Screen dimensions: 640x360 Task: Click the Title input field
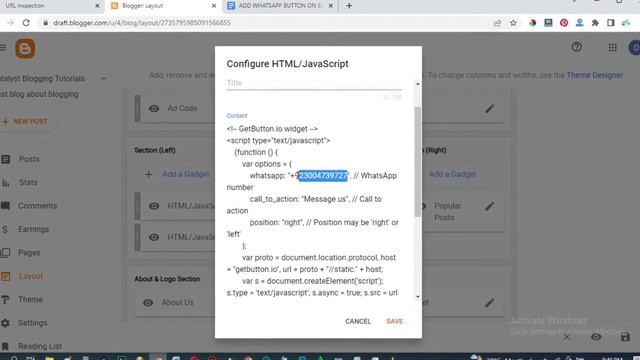click(314, 83)
